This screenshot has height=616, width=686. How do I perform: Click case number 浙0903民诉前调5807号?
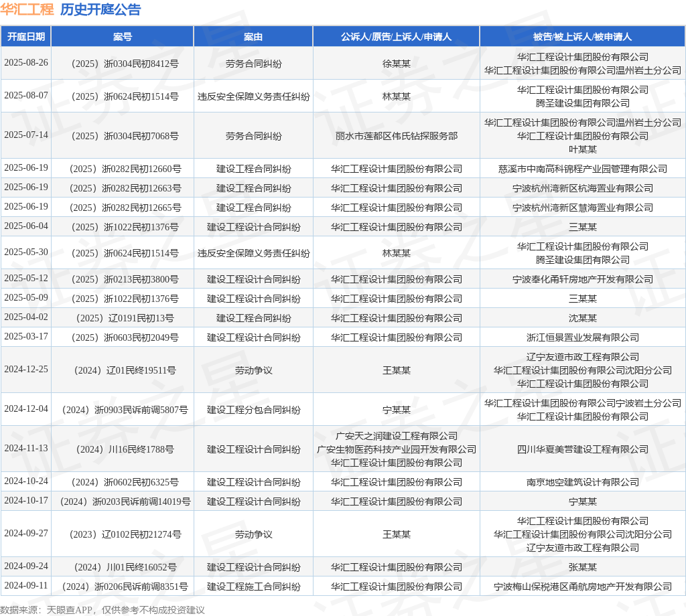125,410
